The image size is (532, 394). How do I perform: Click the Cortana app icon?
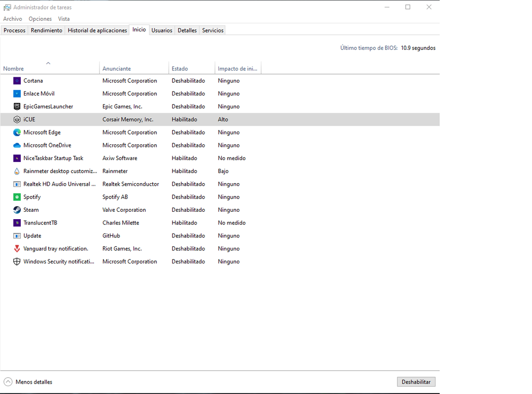[x=17, y=81]
